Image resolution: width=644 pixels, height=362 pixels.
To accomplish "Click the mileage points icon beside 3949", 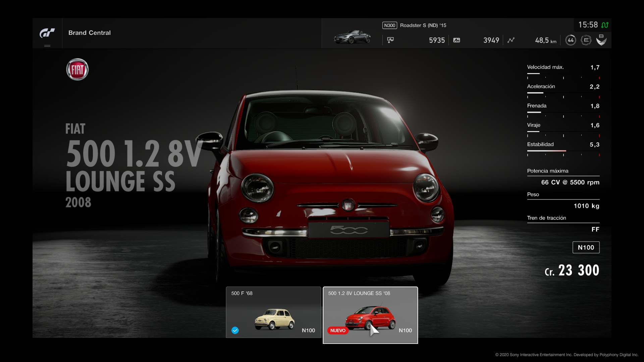I will pos(457,40).
